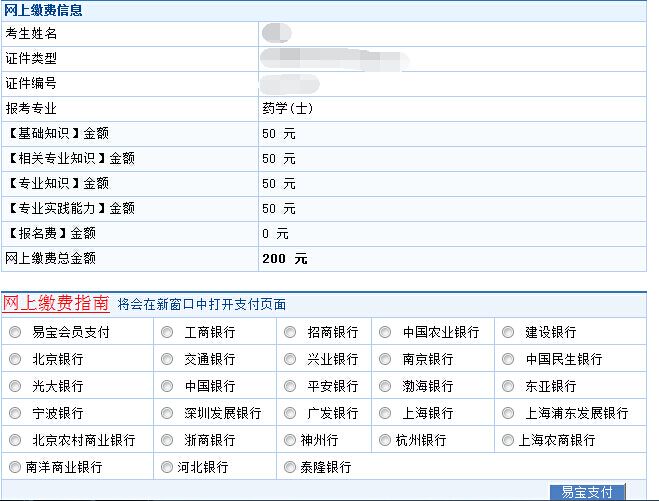
Task: Choose the 泰隆银行 radio button
Action: 290,467
